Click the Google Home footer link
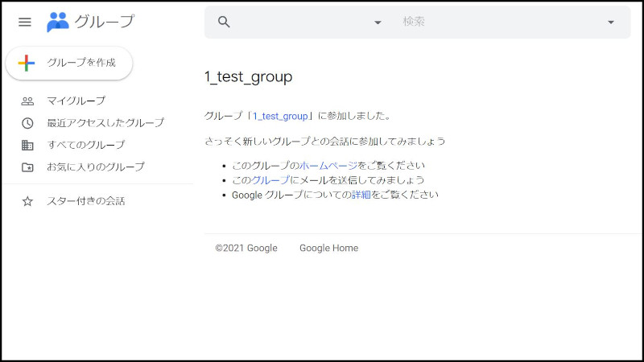The width and height of the screenshot is (644, 362). click(328, 248)
